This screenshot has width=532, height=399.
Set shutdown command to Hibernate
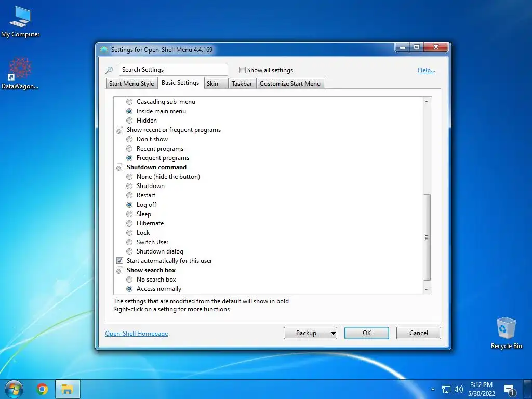[x=129, y=223]
